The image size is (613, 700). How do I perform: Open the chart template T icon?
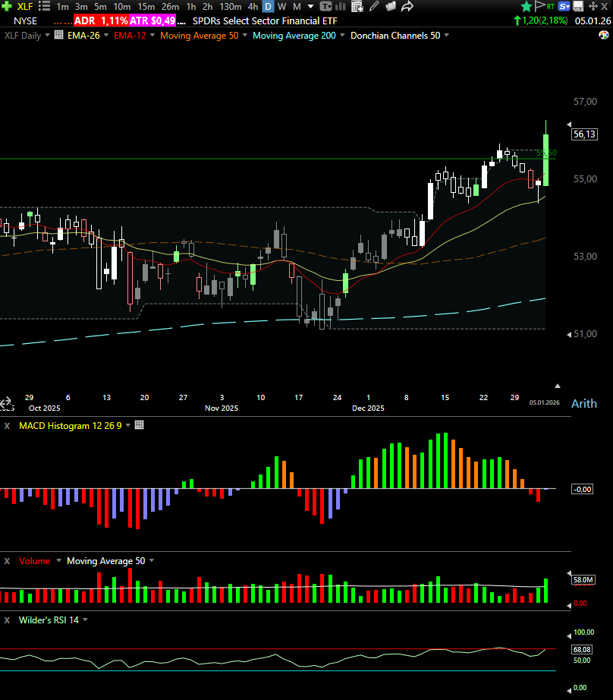click(x=326, y=6)
